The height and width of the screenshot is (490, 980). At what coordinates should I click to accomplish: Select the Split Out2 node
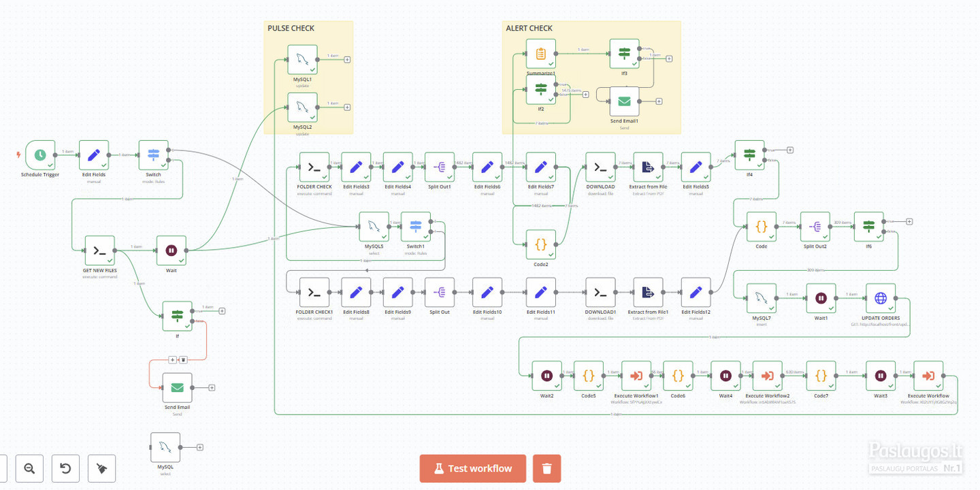pos(815,227)
